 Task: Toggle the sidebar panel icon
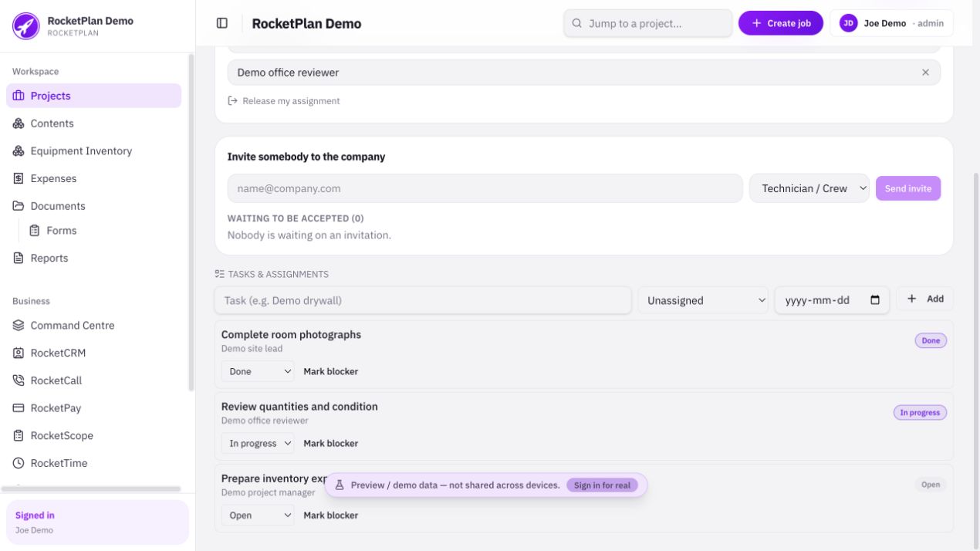click(222, 23)
